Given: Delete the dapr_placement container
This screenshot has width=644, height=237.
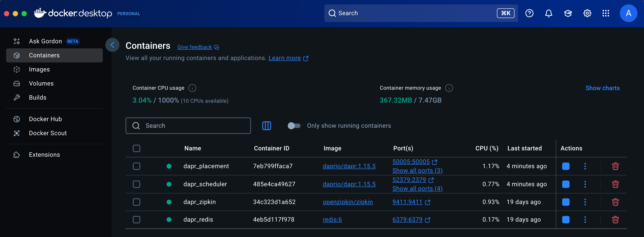Looking at the screenshot, I should 615,166.
